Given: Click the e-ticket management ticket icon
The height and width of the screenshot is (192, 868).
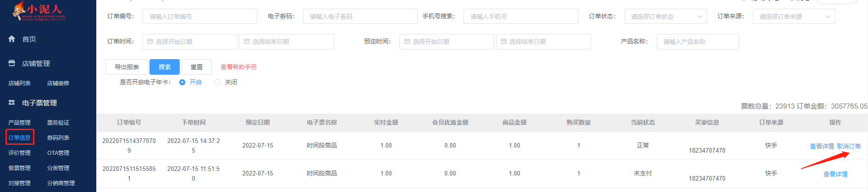Looking at the screenshot, I should click(x=12, y=103).
